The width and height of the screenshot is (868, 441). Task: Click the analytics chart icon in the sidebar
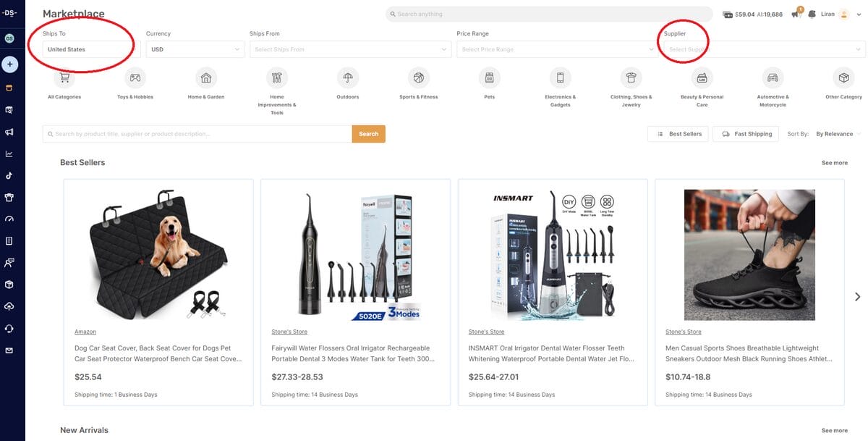(9, 154)
